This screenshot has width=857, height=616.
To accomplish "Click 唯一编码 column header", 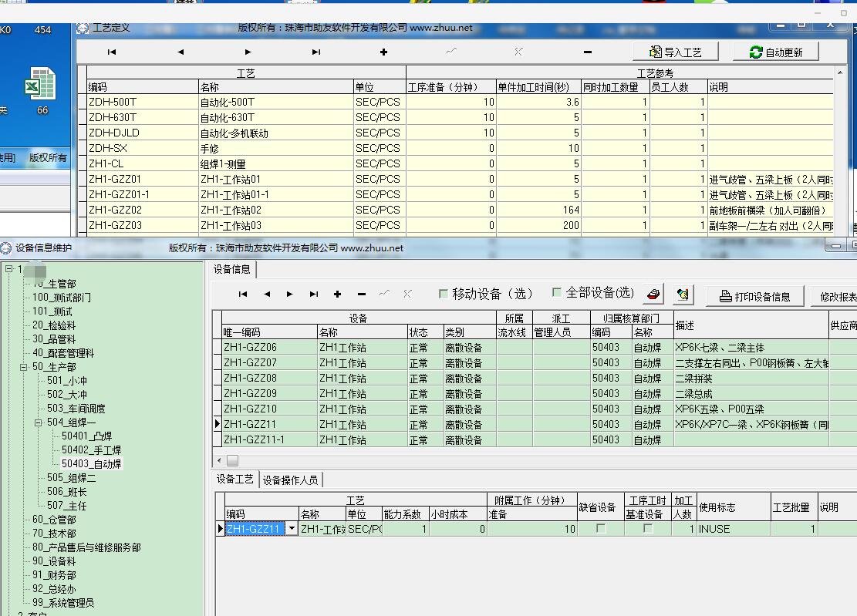I will [x=269, y=332].
